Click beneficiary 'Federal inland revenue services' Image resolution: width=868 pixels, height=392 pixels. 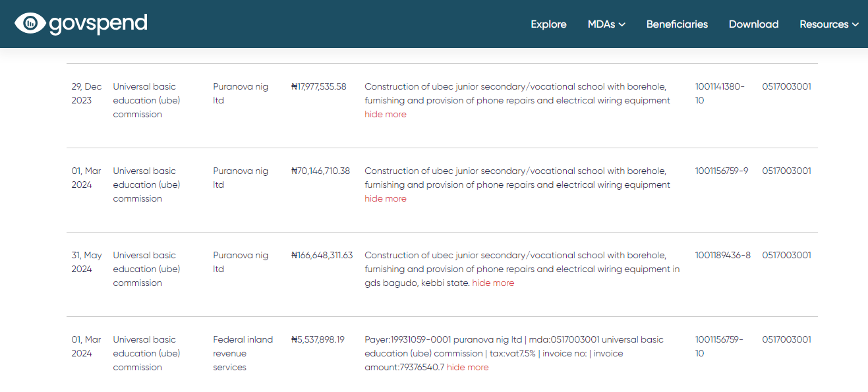[x=243, y=354]
